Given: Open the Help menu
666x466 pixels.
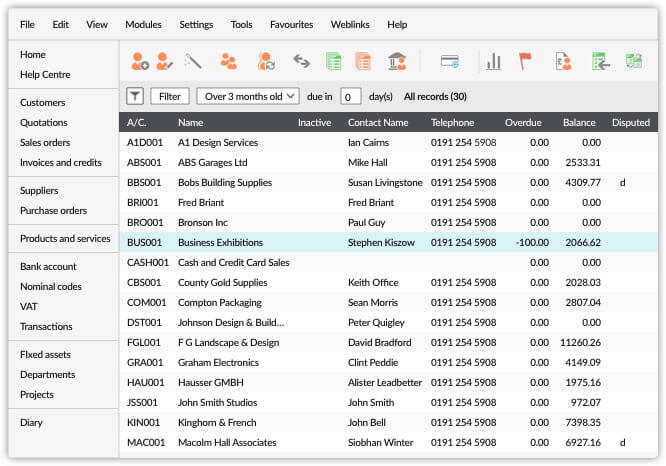Looking at the screenshot, I should [x=397, y=25].
